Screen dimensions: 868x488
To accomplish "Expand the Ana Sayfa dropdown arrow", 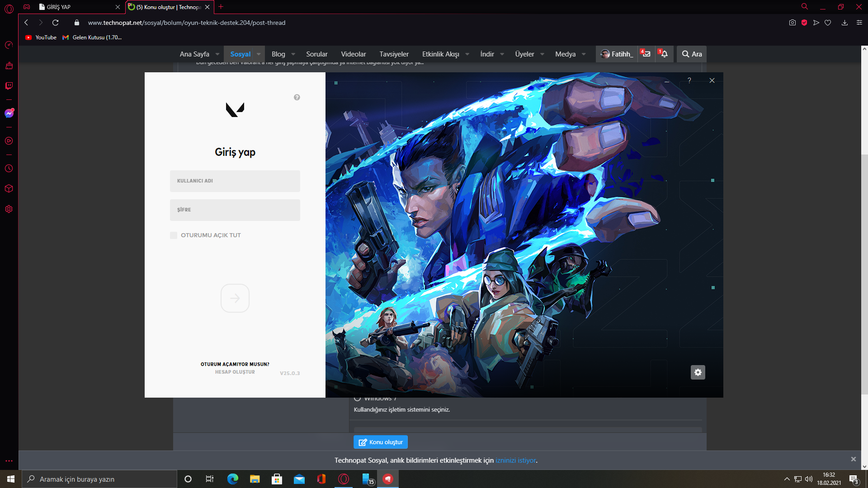I will tap(217, 54).
